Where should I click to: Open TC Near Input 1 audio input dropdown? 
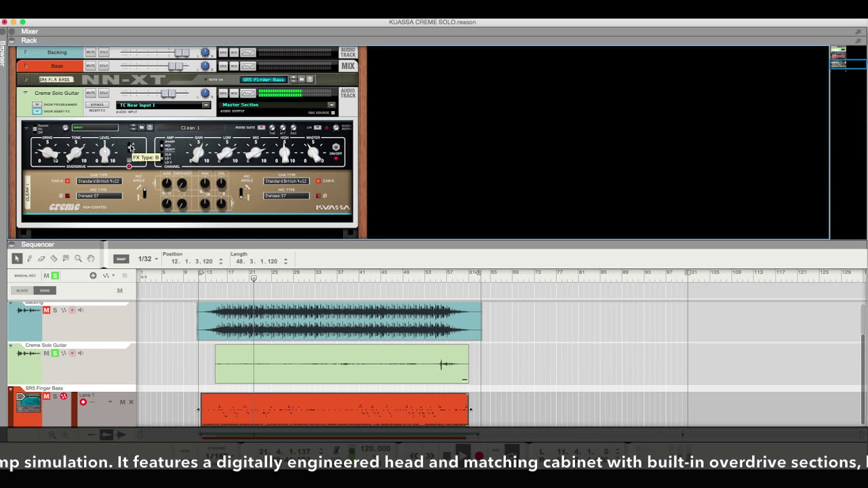[164, 105]
